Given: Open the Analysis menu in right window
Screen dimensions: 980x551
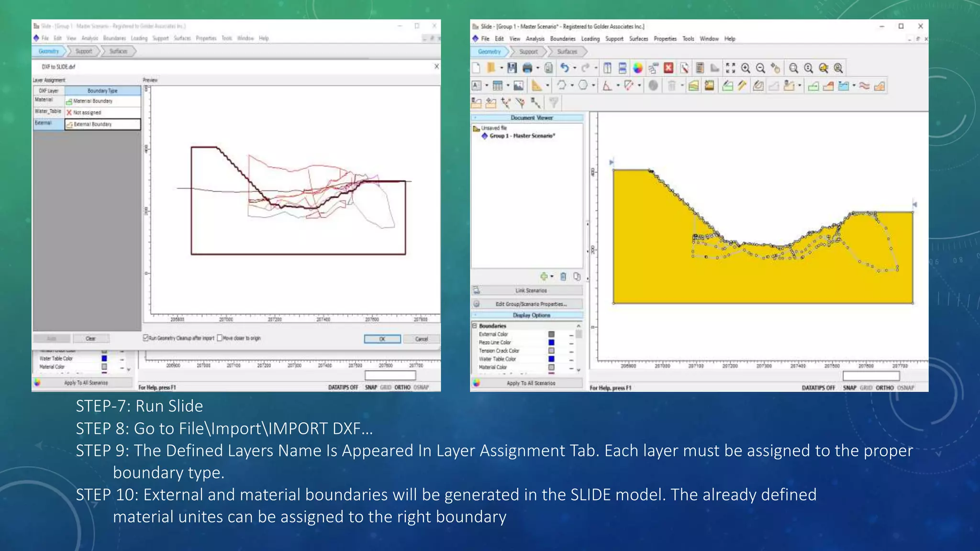Looking at the screenshot, I should click(535, 39).
